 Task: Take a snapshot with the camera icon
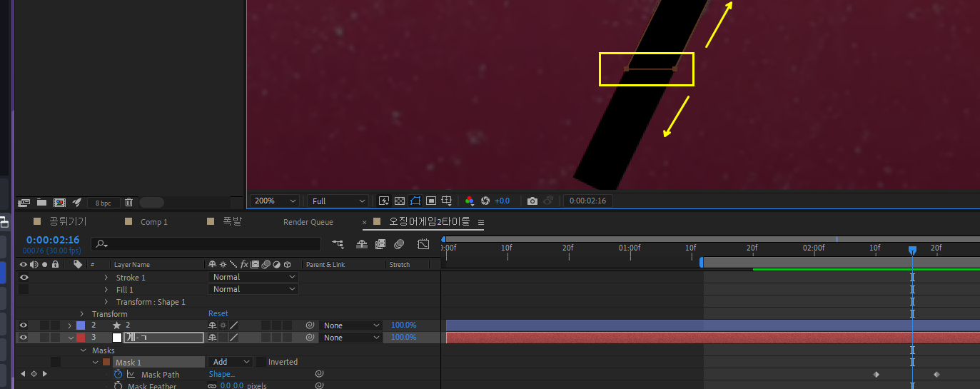(532, 201)
